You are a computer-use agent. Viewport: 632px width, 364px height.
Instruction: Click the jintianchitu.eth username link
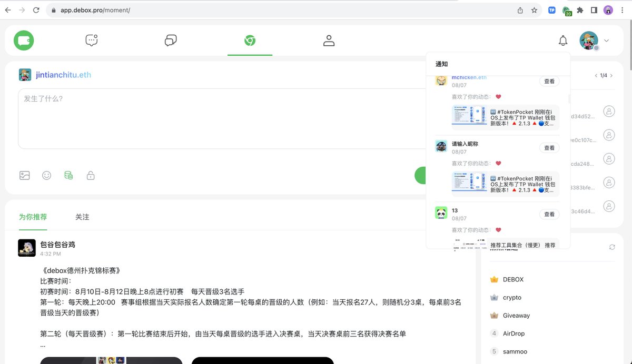point(63,75)
